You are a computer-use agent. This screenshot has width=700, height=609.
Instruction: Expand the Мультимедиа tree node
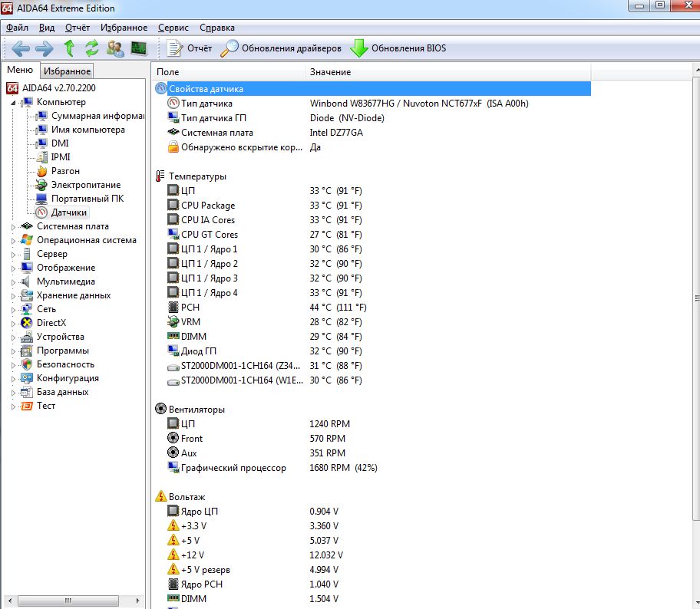point(13,282)
